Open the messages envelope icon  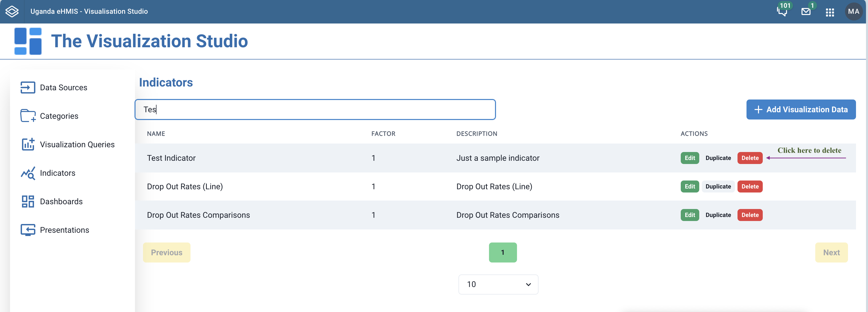click(806, 12)
